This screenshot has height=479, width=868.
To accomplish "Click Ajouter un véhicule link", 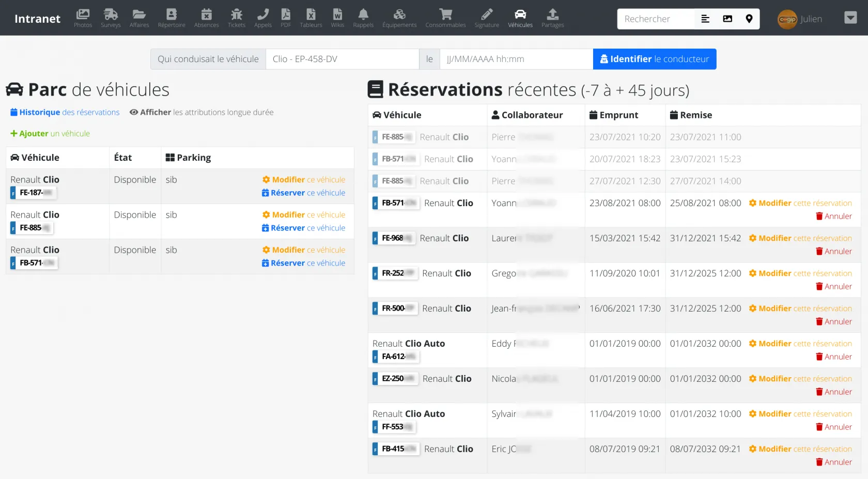I will click(x=50, y=133).
